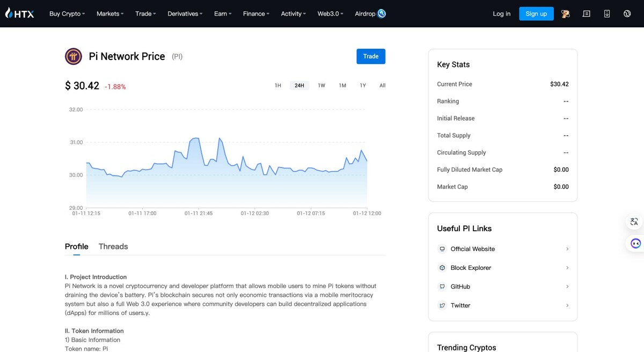The image size is (644, 352).
Task: Click the HTX logo
Action: click(x=19, y=13)
